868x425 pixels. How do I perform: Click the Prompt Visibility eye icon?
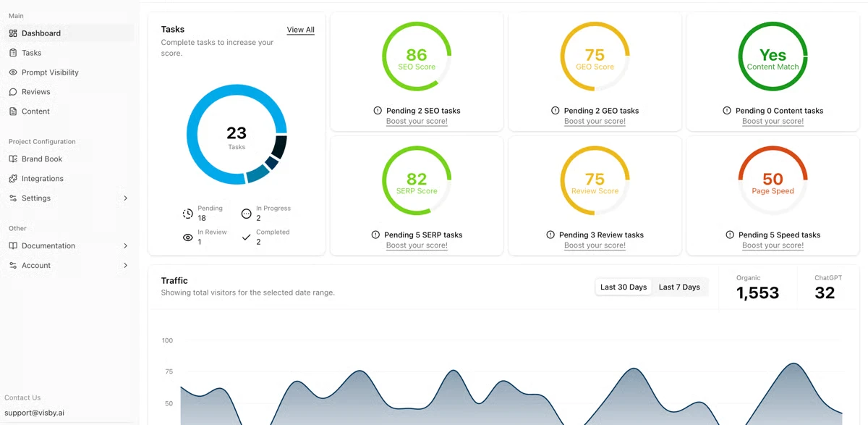tap(13, 72)
